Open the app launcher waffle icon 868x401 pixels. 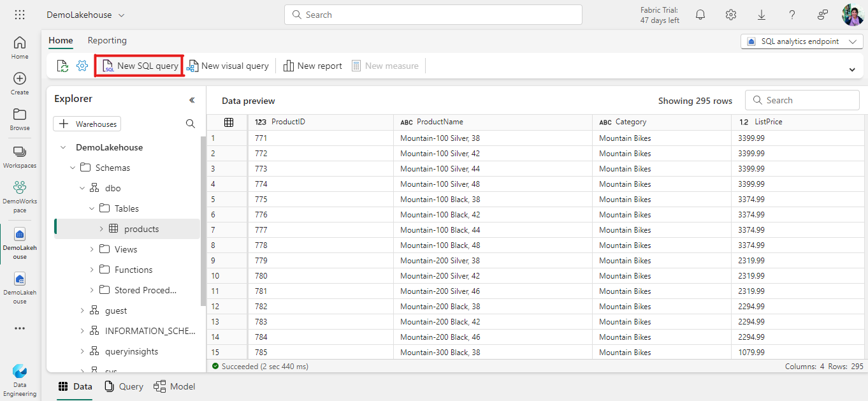(20, 15)
